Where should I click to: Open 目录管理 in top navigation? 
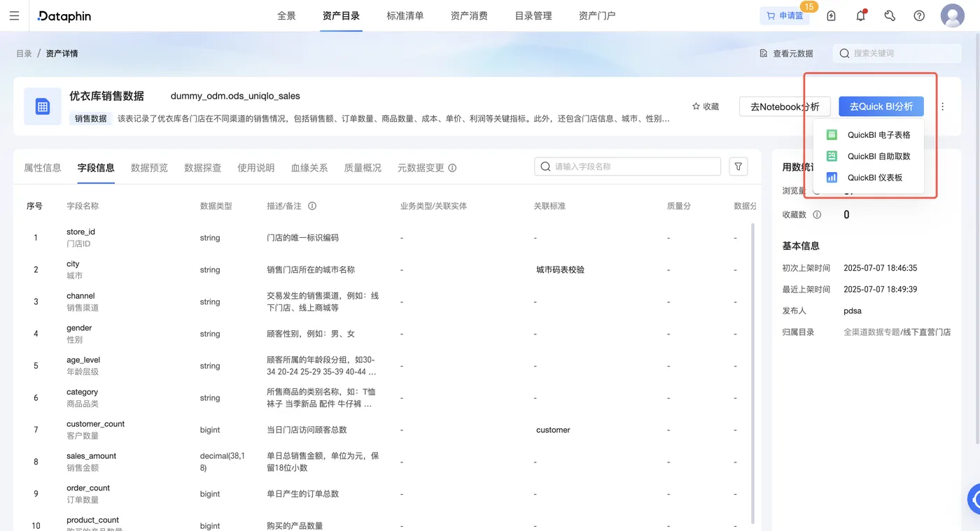[533, 16]
